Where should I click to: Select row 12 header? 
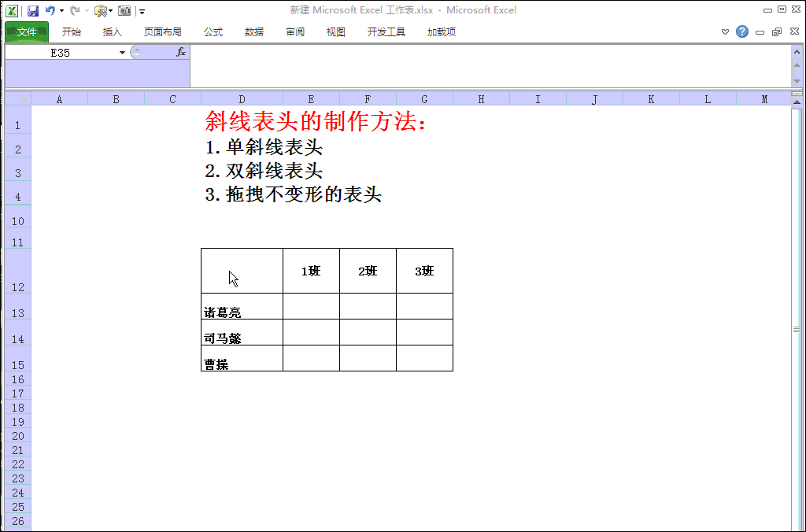(x=18, y=271)
